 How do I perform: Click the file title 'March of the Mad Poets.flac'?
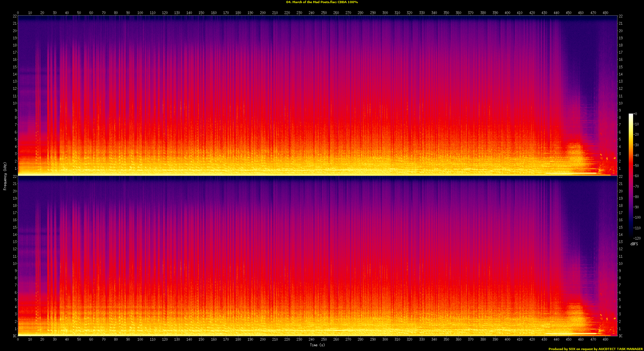click(314, 2)
